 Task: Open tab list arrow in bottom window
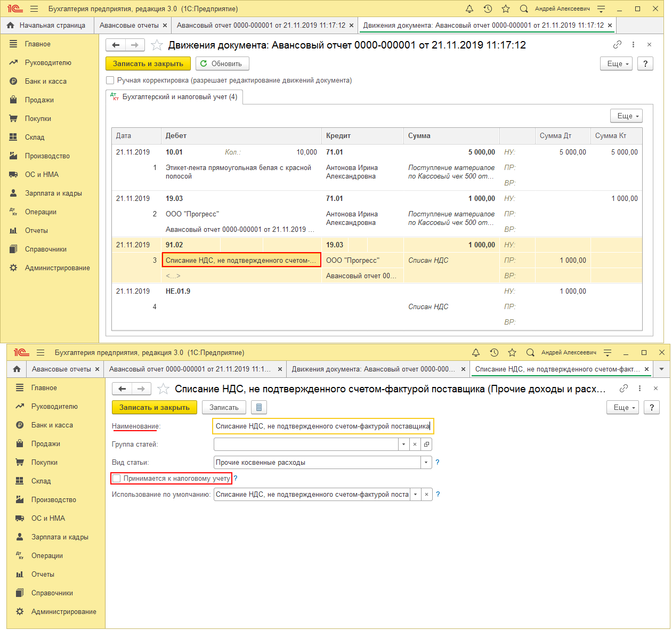pos(661,369)
